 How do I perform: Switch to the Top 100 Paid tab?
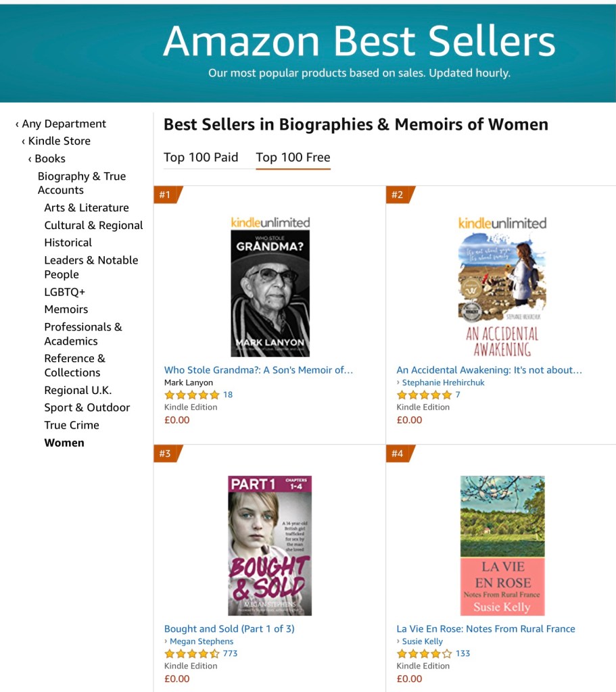click(x=201, y=157)
